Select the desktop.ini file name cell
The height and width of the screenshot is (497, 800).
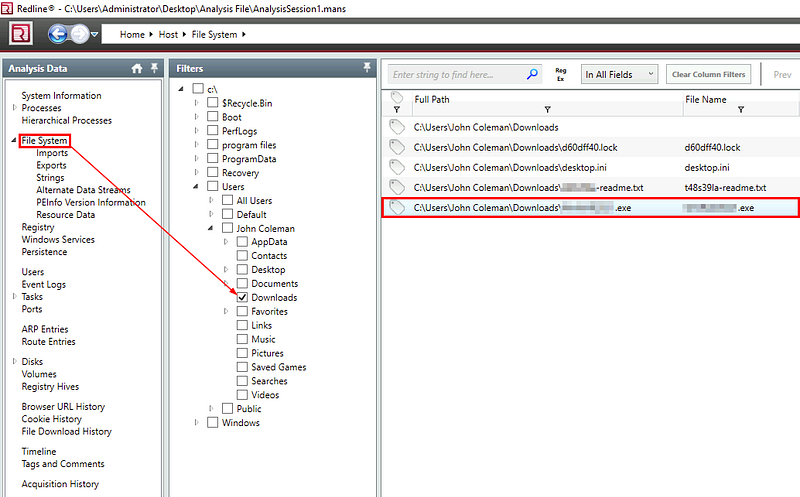pyautogui.click(x=707, y=167)
